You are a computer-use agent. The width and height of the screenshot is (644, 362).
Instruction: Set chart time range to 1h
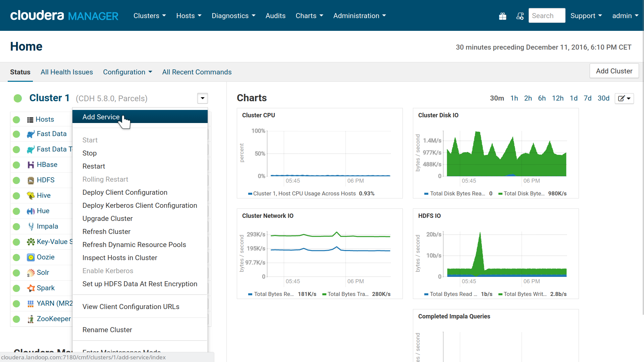point(514,98)
